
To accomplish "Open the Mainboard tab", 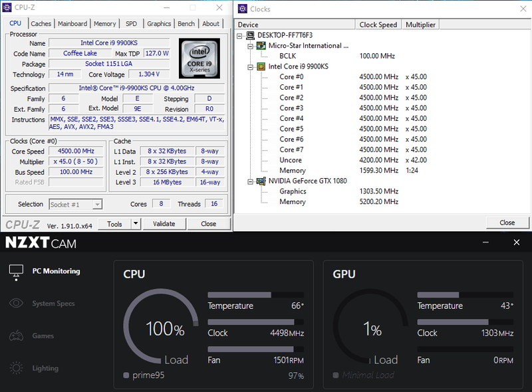I will pos(72,24).
